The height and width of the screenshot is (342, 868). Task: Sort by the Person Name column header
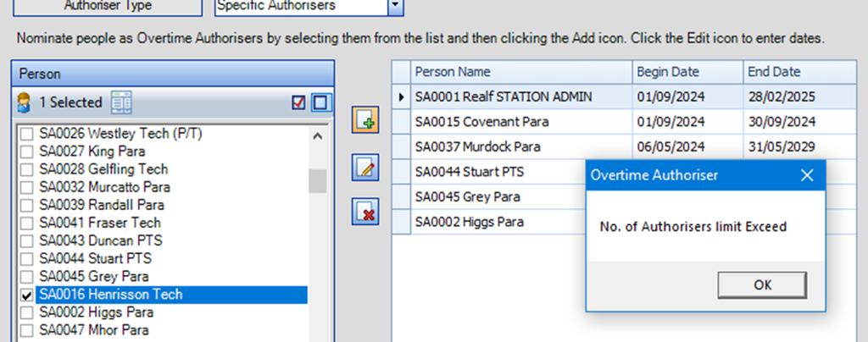pos(521,72)
